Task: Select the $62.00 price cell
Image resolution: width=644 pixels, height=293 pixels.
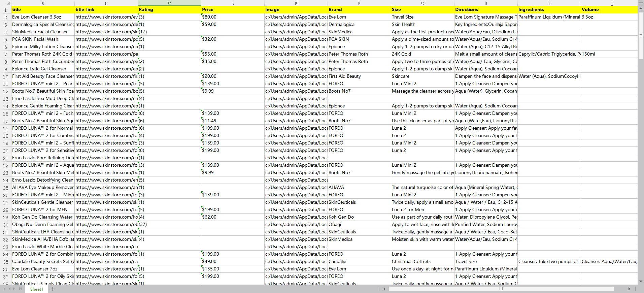Action: [233, 217]
